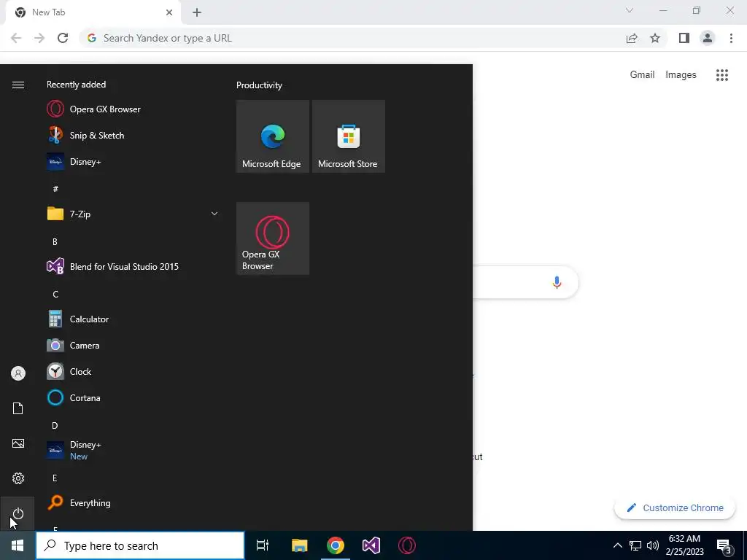The height and width of the screenshot is (560, 747).
Task: Close the New Tab tab
Action: (x=169, y=12)
